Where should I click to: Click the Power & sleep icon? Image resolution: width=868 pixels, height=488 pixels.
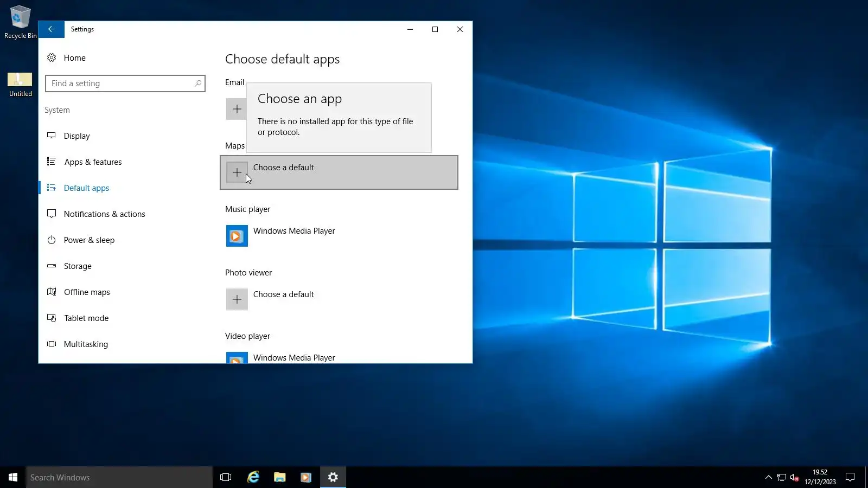[52, 240]
